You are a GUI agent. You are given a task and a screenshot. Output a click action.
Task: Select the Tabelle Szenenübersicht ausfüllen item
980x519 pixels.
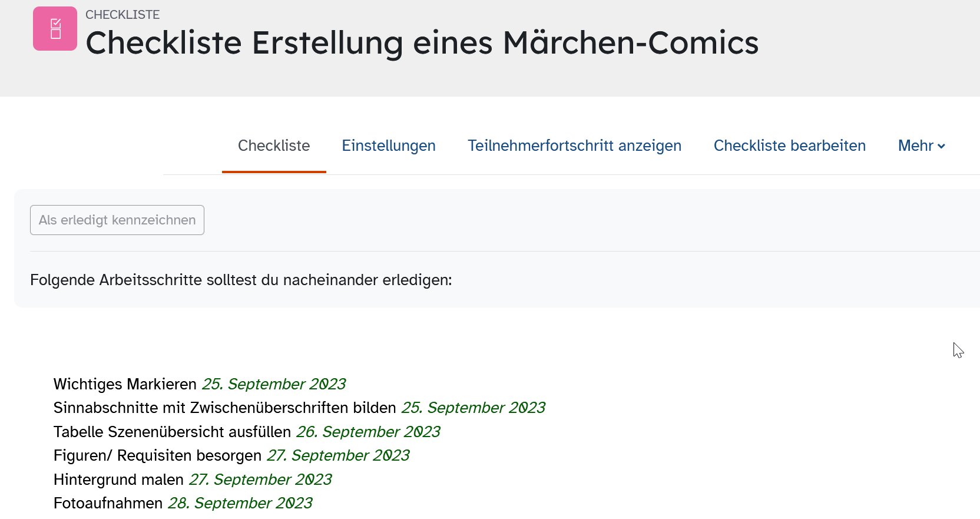pyautogui.click(x=172, y=432)
